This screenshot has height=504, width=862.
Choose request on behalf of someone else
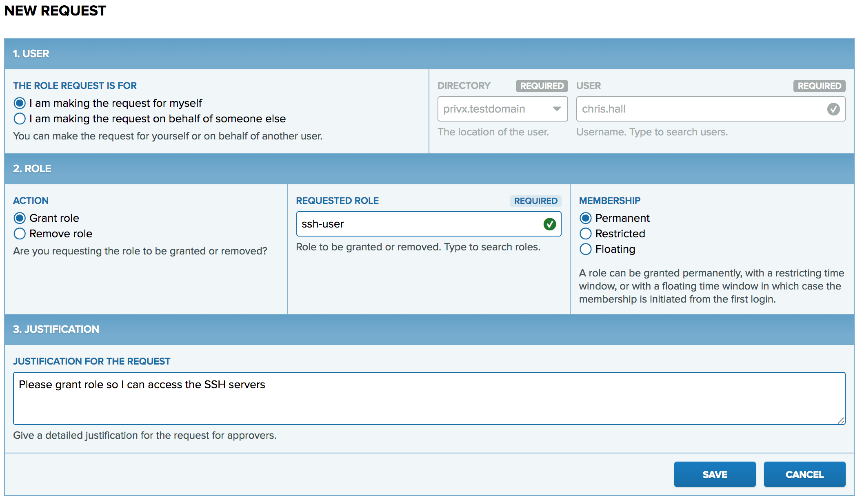coord(20,119)
